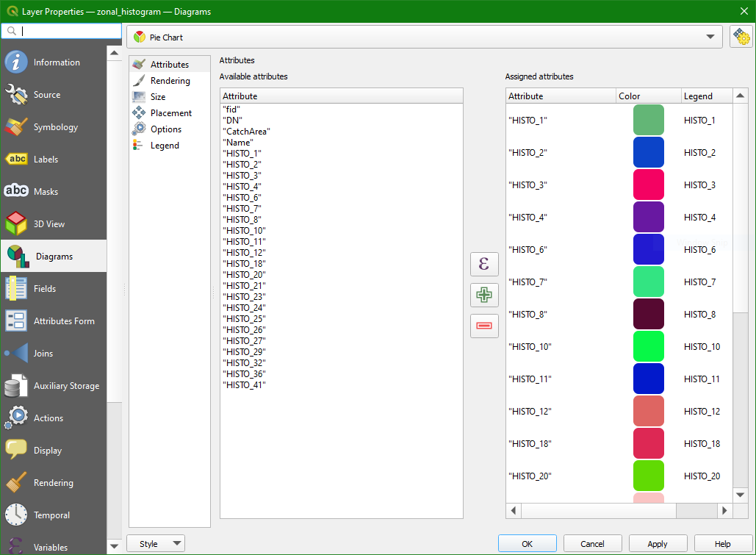Select the Size diagram tab

(158, 97)
